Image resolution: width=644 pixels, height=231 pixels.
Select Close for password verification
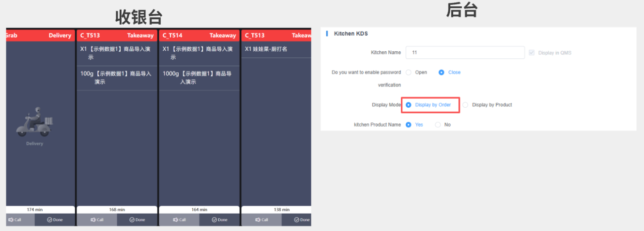[441, 72]
